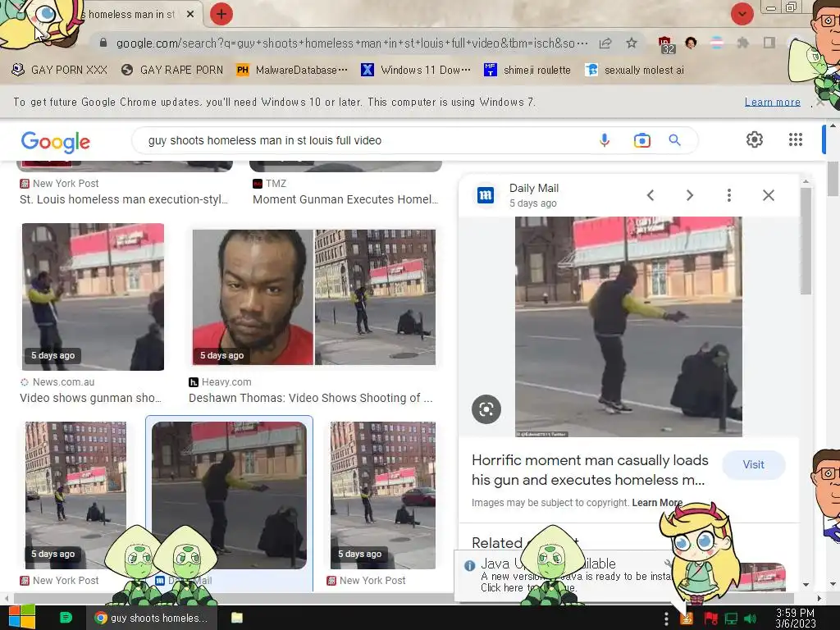Viewport: 840px width, 630px height.
Task: Open a new tab with the red plus button
Action: (221, 14)
